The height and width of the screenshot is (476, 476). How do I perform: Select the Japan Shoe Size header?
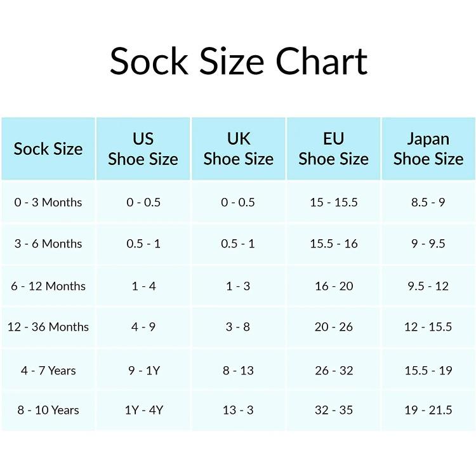click(428, 149)
